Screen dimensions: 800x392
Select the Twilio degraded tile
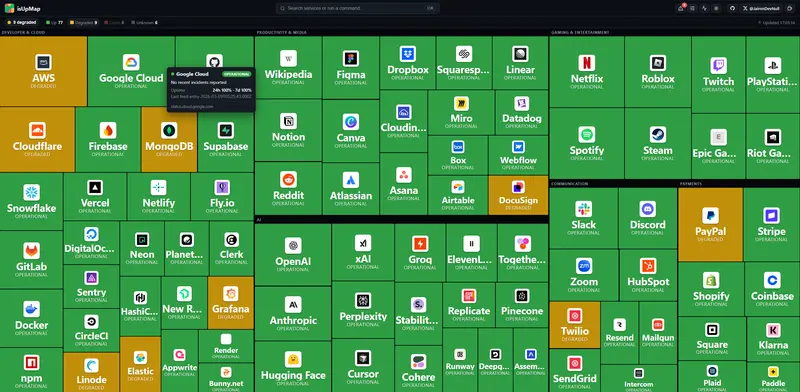click(x=575, y=325)
